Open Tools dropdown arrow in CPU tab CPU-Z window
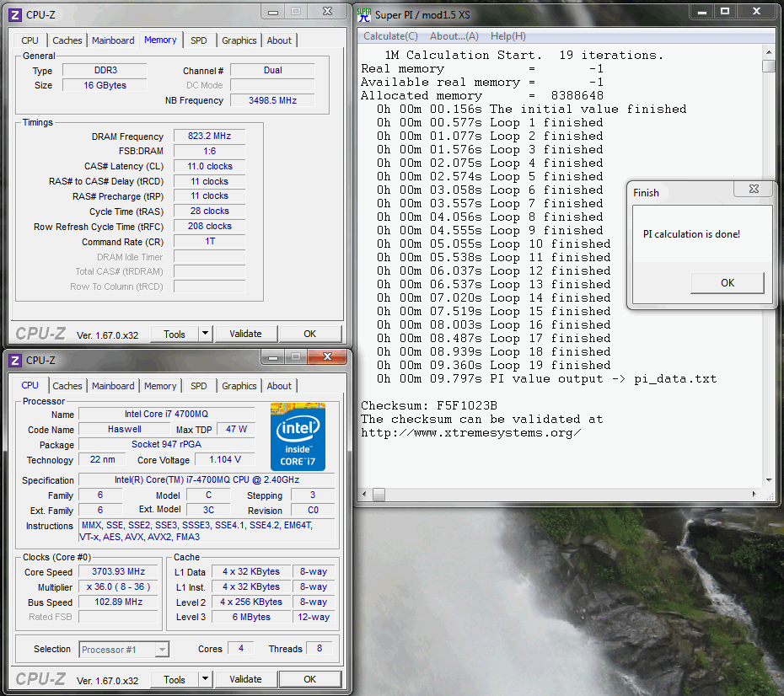Screen dimensions: 784x696 [205, 679]
